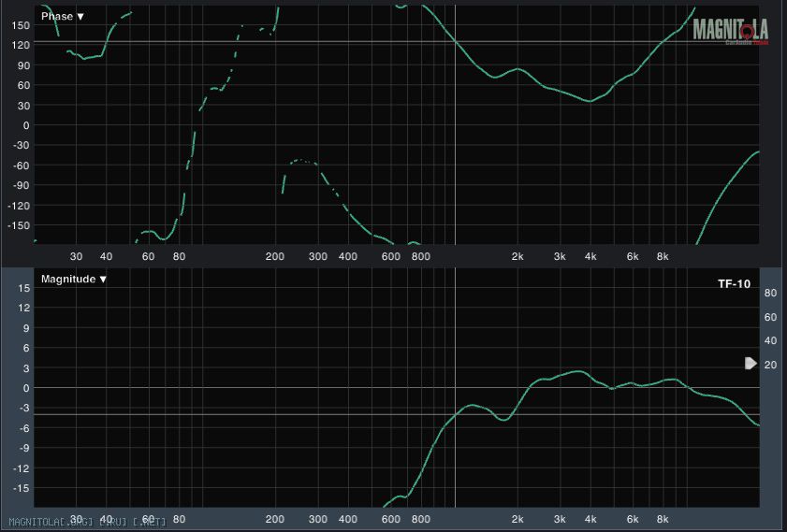Open the Magnitude plot type dropdown
The width and height of the screenshot is (787, 532).
coord(73,279)
